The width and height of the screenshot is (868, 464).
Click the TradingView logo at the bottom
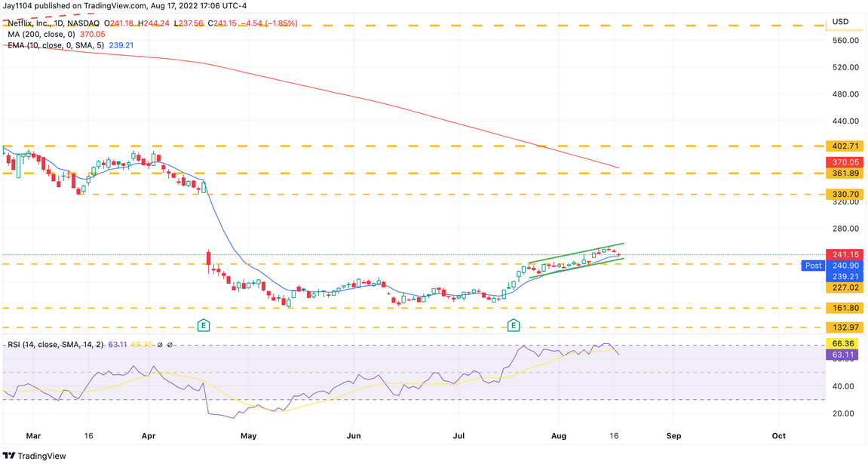(x=35, y=456)
